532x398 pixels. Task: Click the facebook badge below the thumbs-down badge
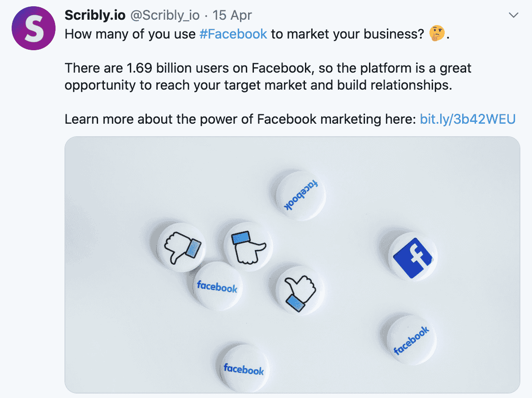(217, 286)
